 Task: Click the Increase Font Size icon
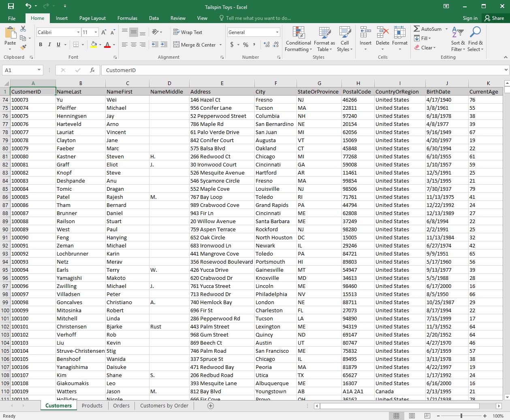click(x=104, y=32)
